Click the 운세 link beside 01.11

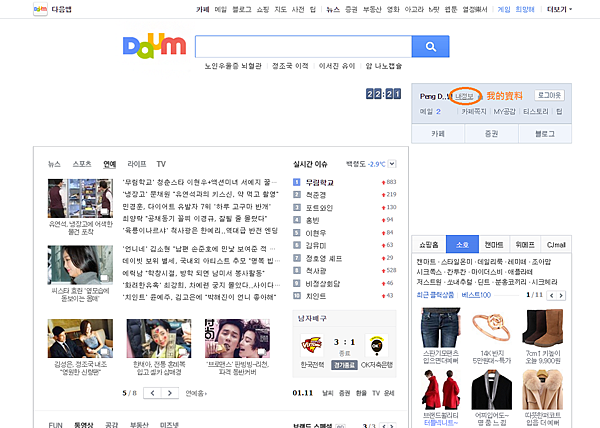389,393
